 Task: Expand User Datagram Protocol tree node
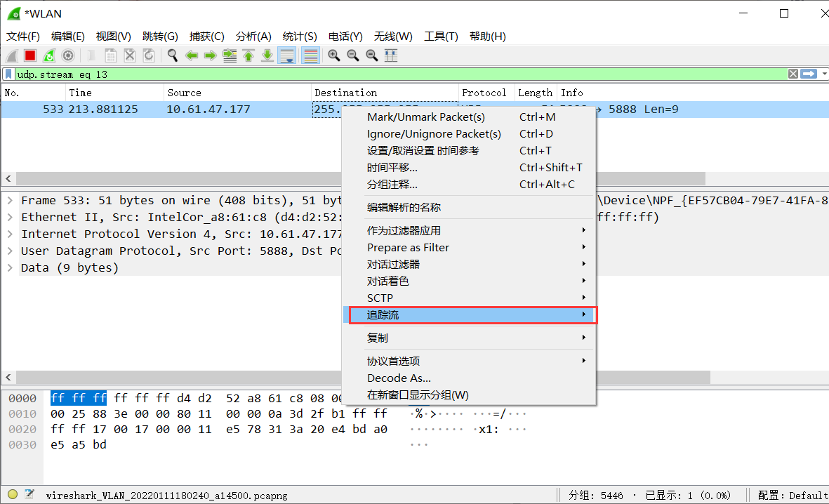[x=10, y=251]
